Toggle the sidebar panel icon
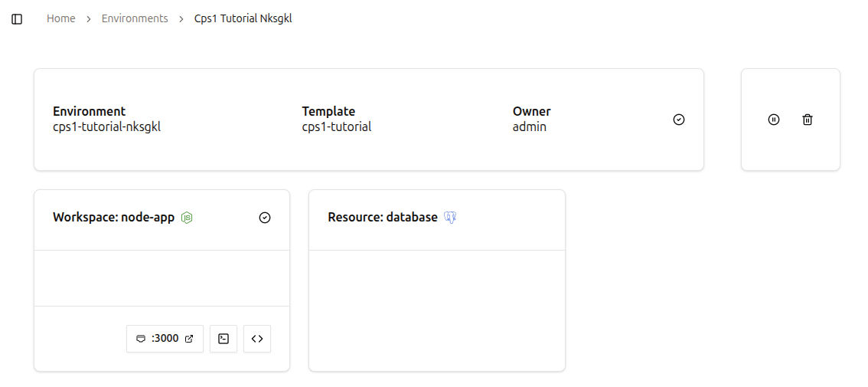868x387 pixels. [x=17, y=19]
